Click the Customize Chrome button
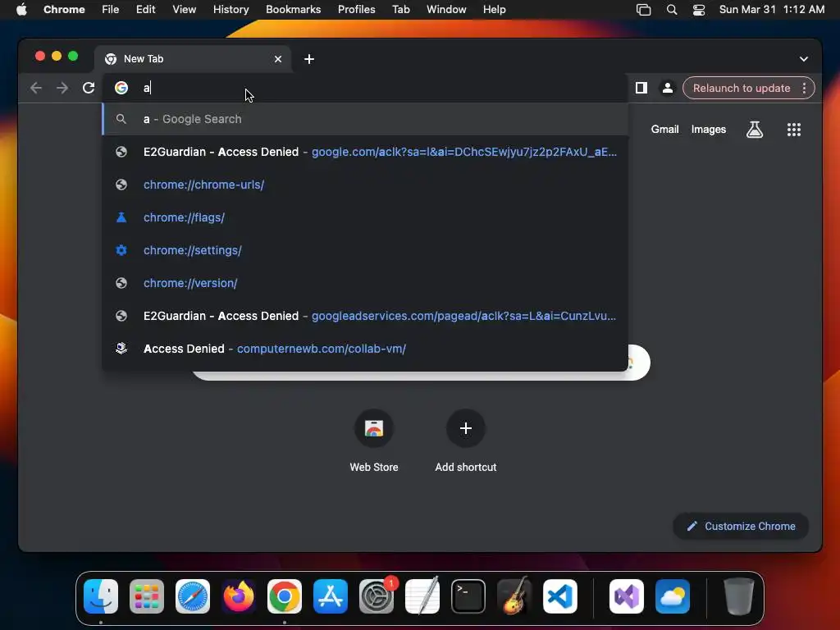This screenshot has height=630, width=840. (741, 526)
